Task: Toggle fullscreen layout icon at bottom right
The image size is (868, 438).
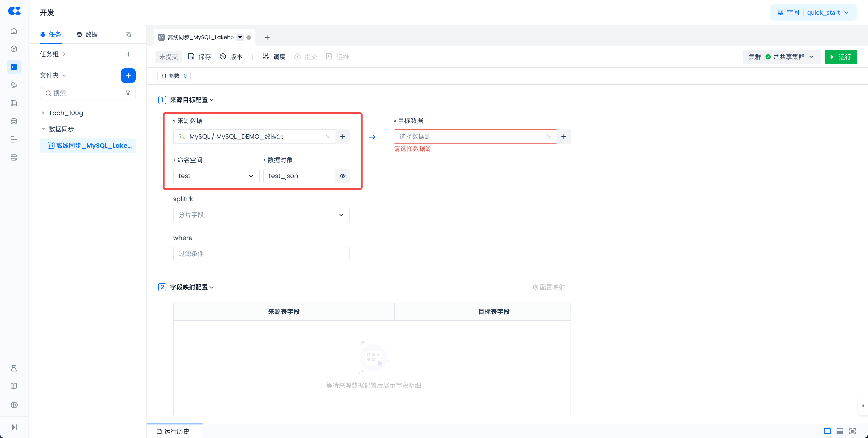Action: [852, 431]
